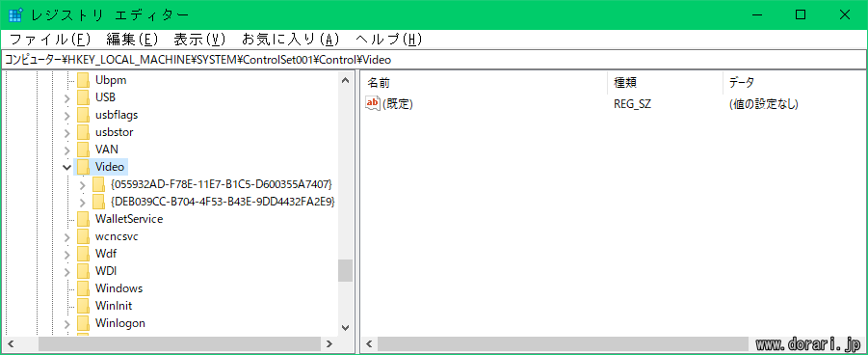
Task: Click the Winlogon folder icon
Action: click(83, 323)
